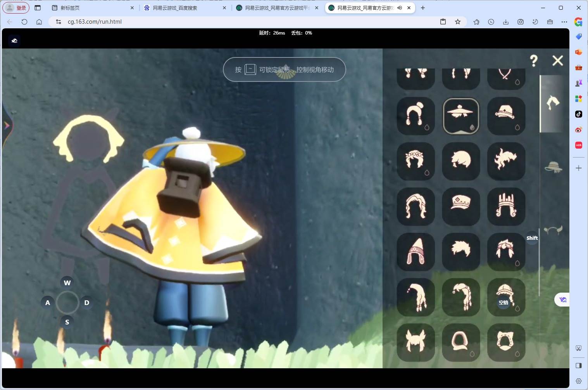This screenshot has height=390, width=588.
Task: Open TikTok from the sidebar
Action: (579, 114)
